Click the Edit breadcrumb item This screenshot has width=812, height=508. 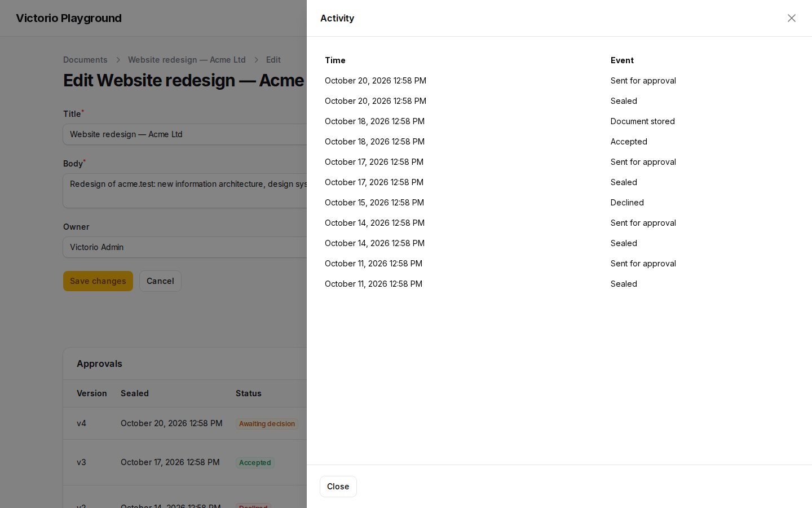coord(273,60)
